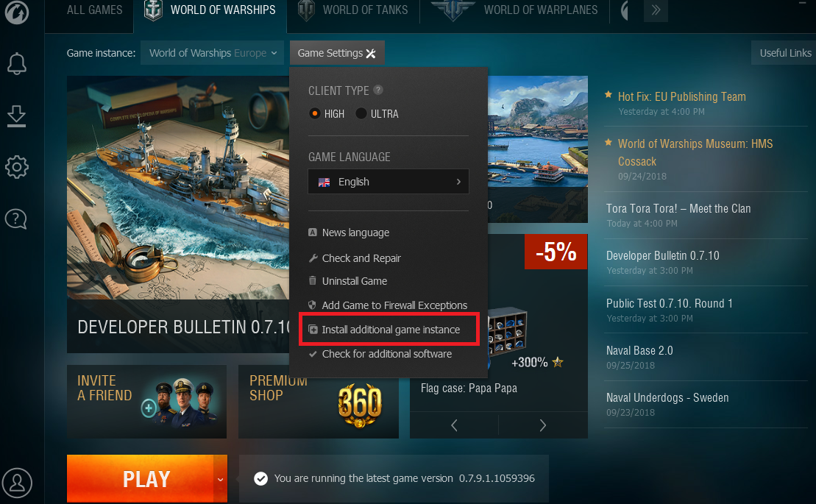This screenshot has height=504, width=816.
Task: Switch to the World of Tanks tab
Action: pos(354,10)
